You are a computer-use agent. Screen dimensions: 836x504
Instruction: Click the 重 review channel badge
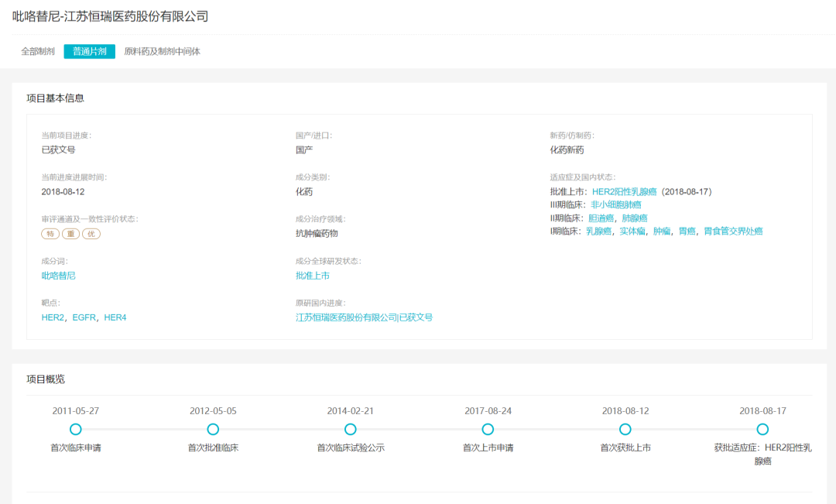click(71, 234)
